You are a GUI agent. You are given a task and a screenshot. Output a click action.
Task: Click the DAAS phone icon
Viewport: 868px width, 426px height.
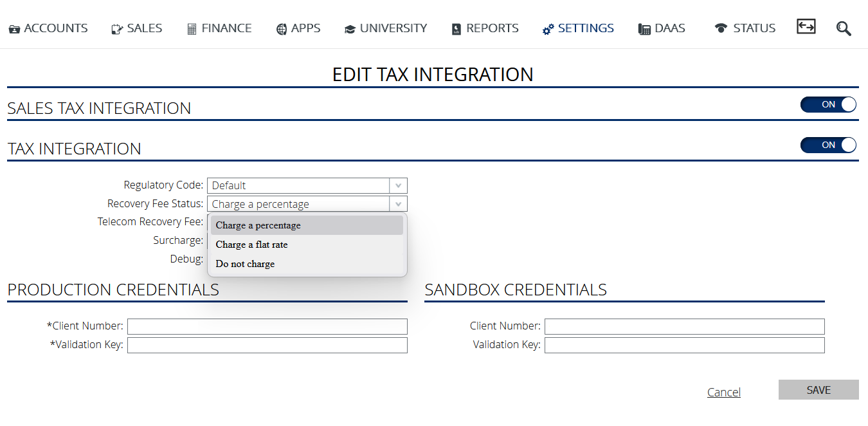point(644,29)
